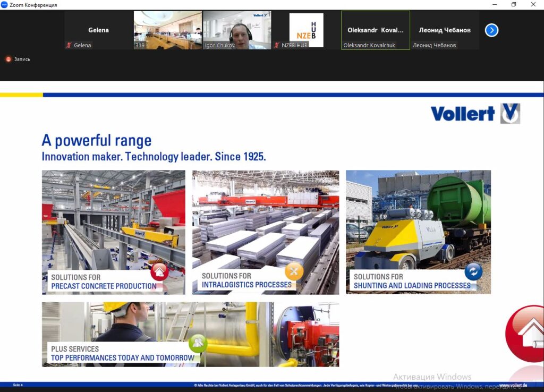Click 'PRECAST CONCRETE PRODUCTION' caption
The image size is (544, 392).
[104, 286]
